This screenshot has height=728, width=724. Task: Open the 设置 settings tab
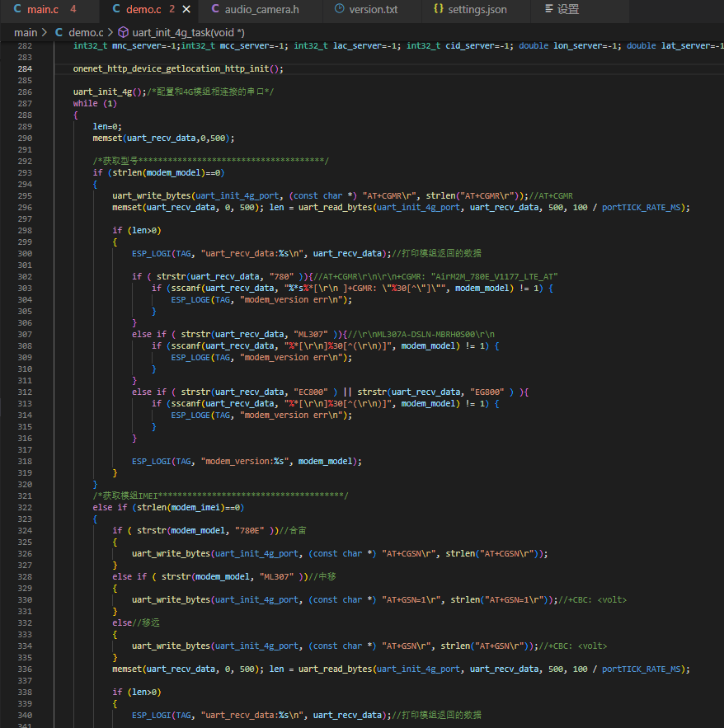click(567, 9)
